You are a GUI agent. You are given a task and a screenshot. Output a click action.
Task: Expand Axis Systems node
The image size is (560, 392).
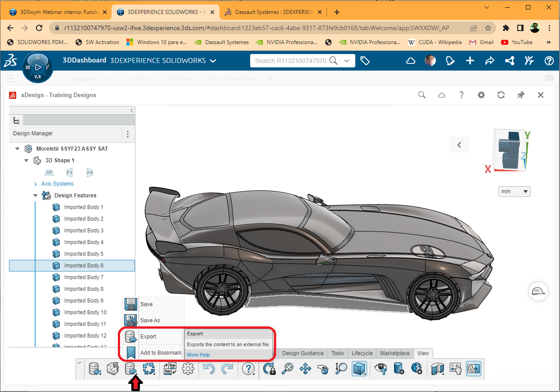[36, 184]
